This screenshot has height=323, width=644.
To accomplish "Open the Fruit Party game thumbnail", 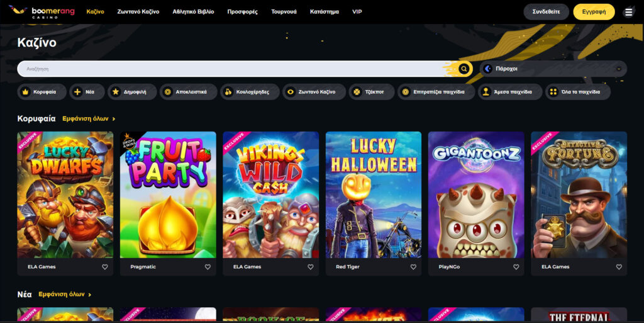I will coord(168,195).
